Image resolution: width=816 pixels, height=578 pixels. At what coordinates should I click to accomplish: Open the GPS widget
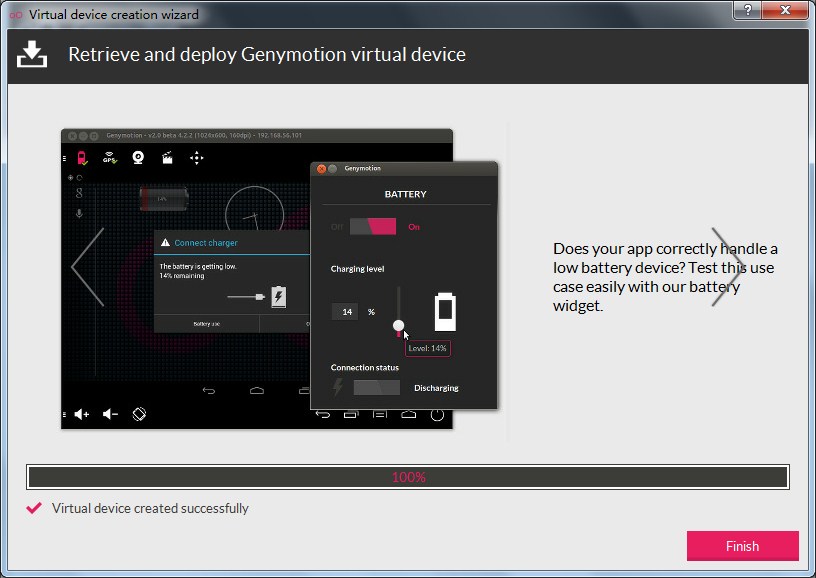[108, 158]
